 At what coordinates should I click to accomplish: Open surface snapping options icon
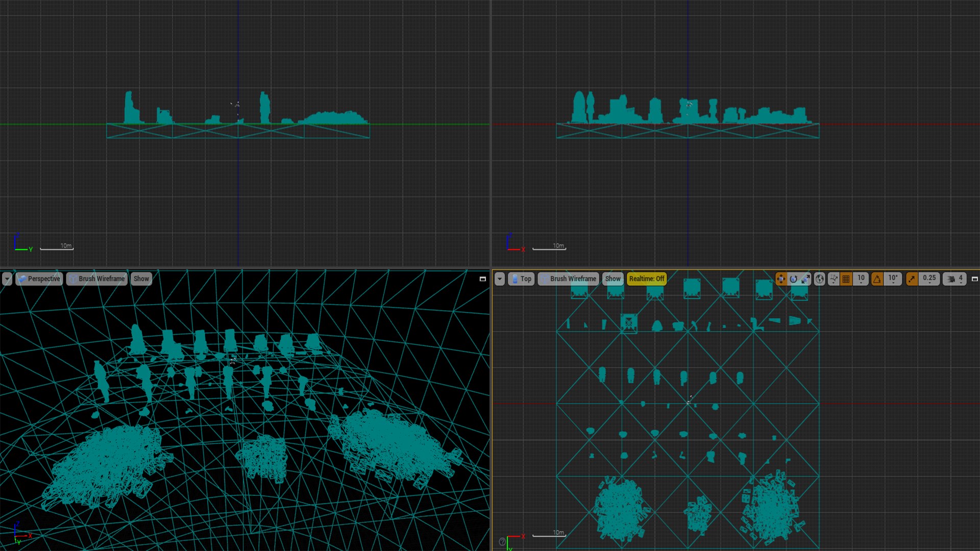pos(834,279)
